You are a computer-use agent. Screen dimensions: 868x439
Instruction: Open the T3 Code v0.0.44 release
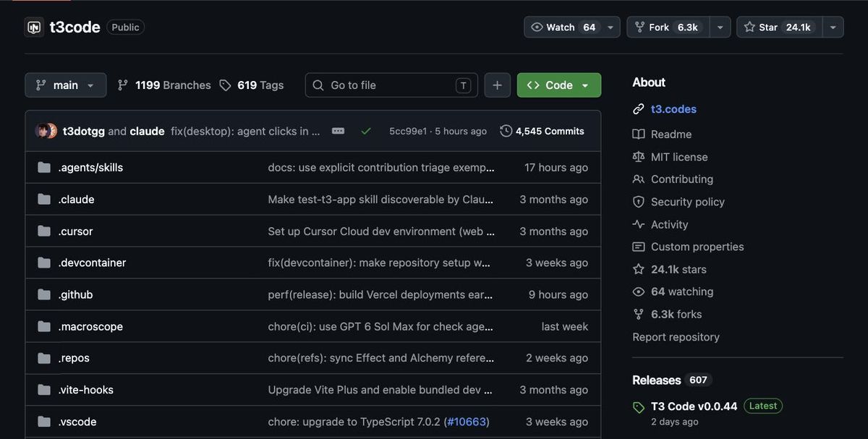[694, 406]
